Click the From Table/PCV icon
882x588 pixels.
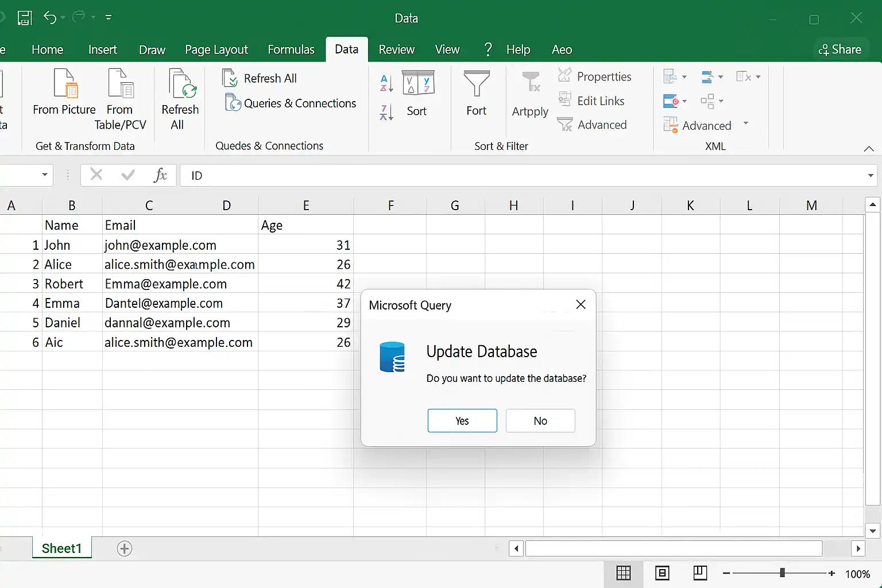[121, 84]
